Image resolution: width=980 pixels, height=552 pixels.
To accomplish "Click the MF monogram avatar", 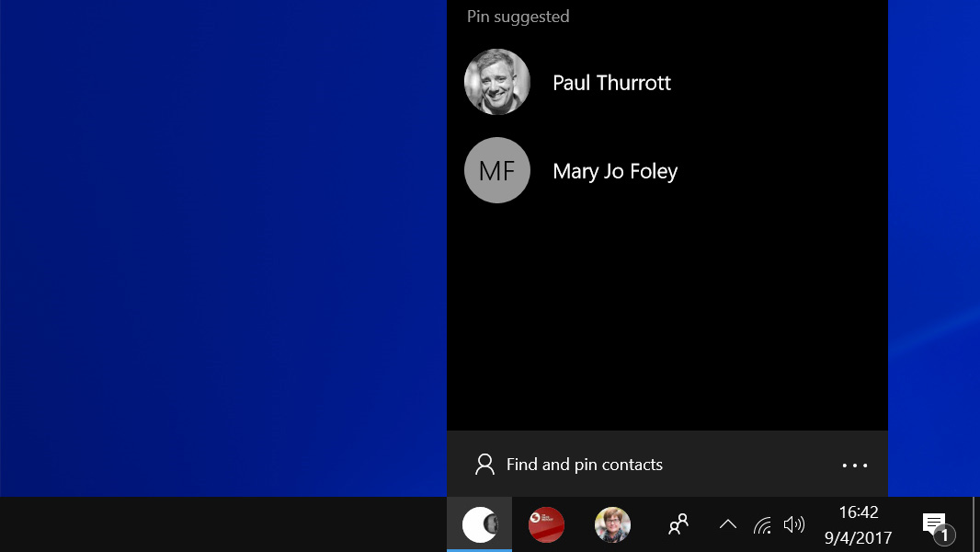I will (497, 170).
